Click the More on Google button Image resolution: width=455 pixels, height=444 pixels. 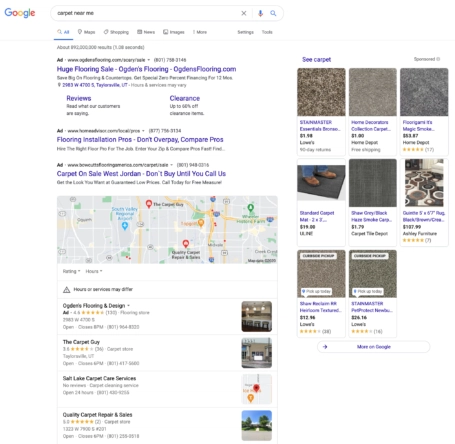373,347
